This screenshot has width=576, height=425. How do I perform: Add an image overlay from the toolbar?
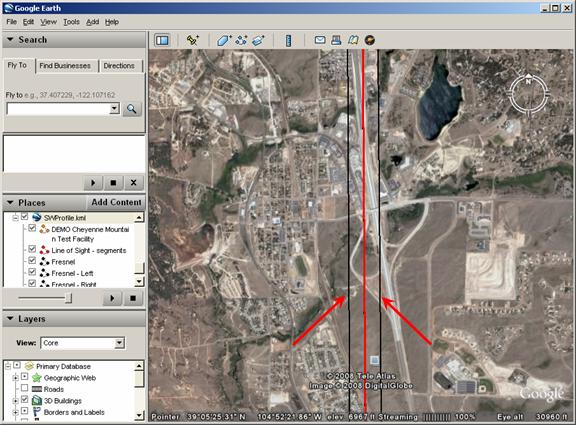click(x=258, y=40)
